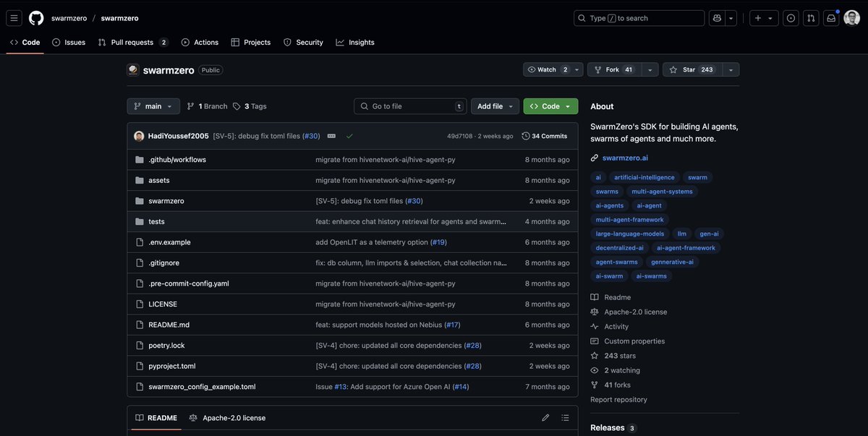Open the create new plus dropdown
Image resolution: width=868 pixels, height=436 pixels.
(x=764, y=18)
